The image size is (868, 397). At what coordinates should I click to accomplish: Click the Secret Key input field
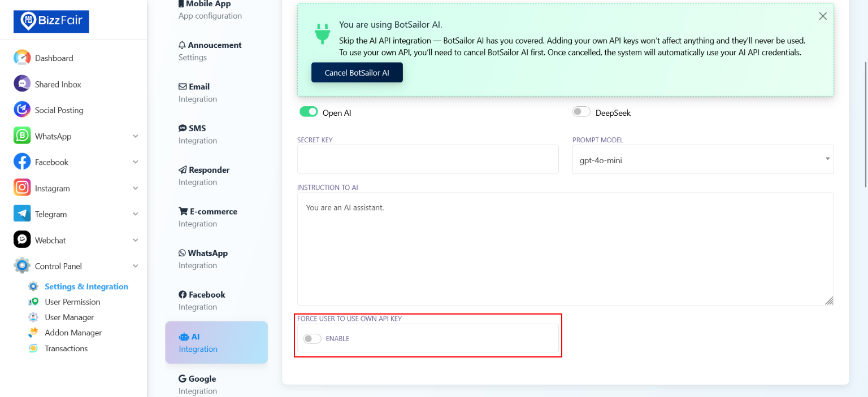pos(428,159)
